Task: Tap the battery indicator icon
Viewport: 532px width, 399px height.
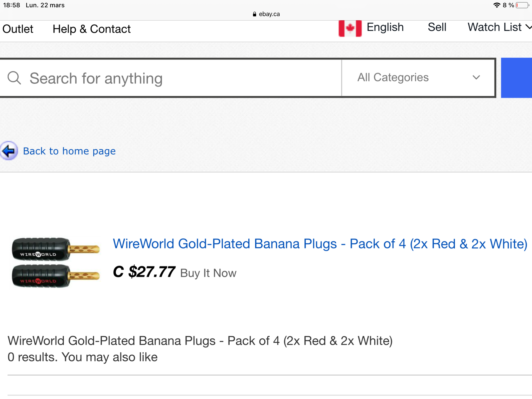Action: point(522,5)
